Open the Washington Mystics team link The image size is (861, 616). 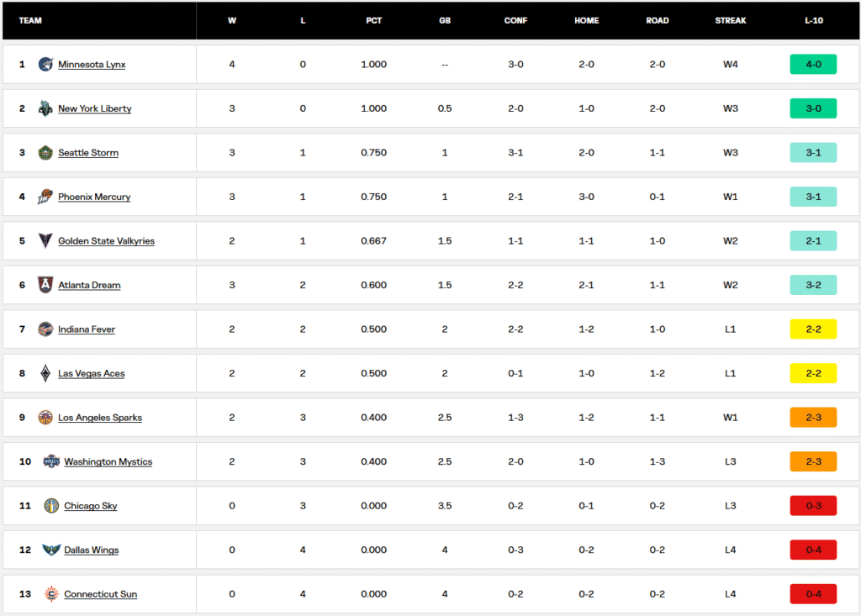108,462
